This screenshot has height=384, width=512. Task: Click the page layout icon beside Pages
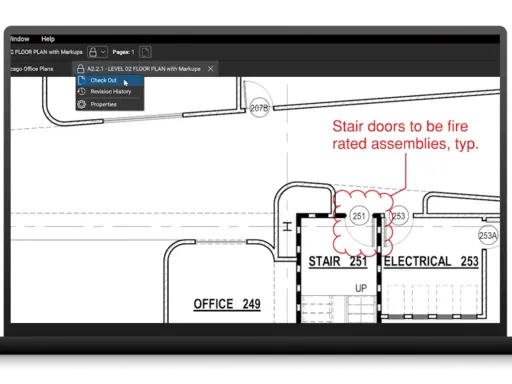(x=145, y=52)
